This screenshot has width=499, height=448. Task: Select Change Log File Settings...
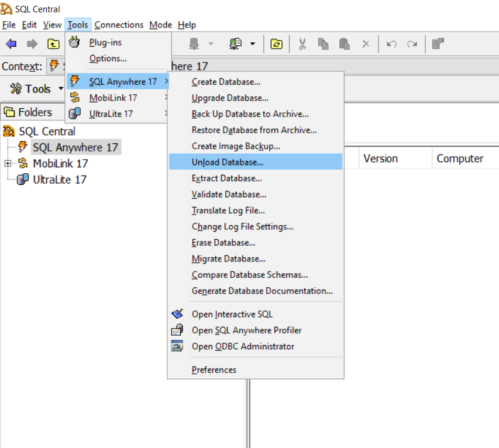(256, 226)
